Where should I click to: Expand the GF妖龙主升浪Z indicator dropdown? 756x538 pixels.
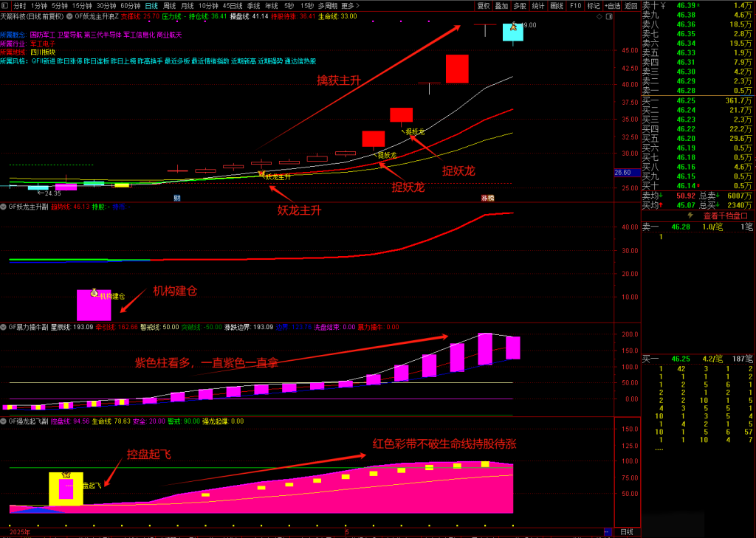(x=69, y=15)
